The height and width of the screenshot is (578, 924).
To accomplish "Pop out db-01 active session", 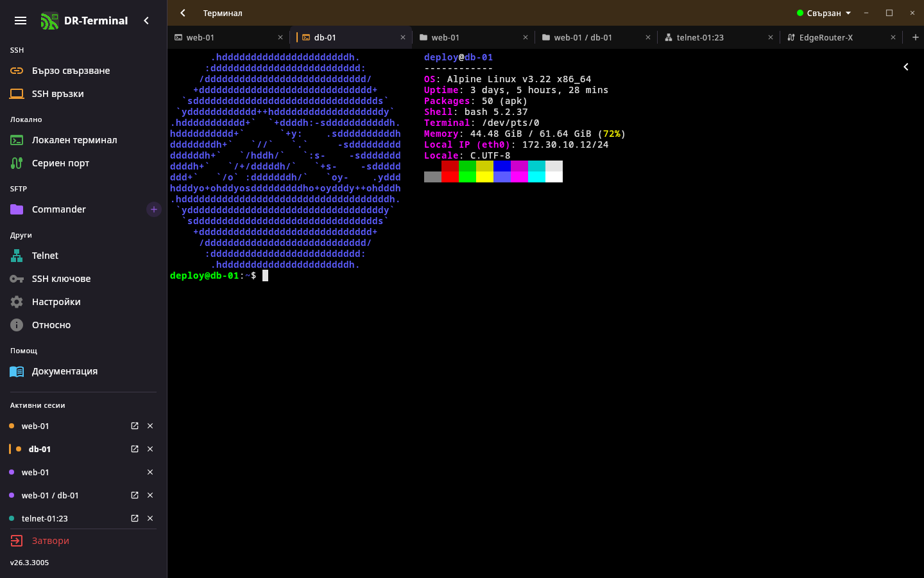I will (x=135, y=449).
